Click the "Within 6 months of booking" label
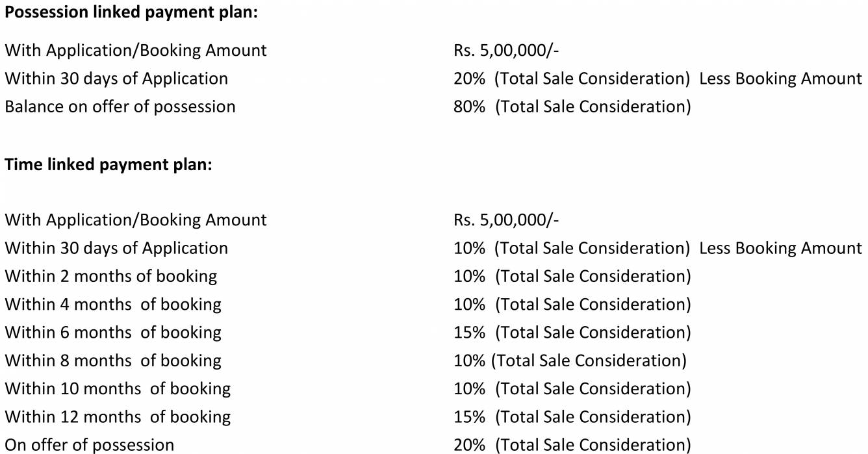The height and width of the screenshot is (454, 868). (x=113, y=333)
